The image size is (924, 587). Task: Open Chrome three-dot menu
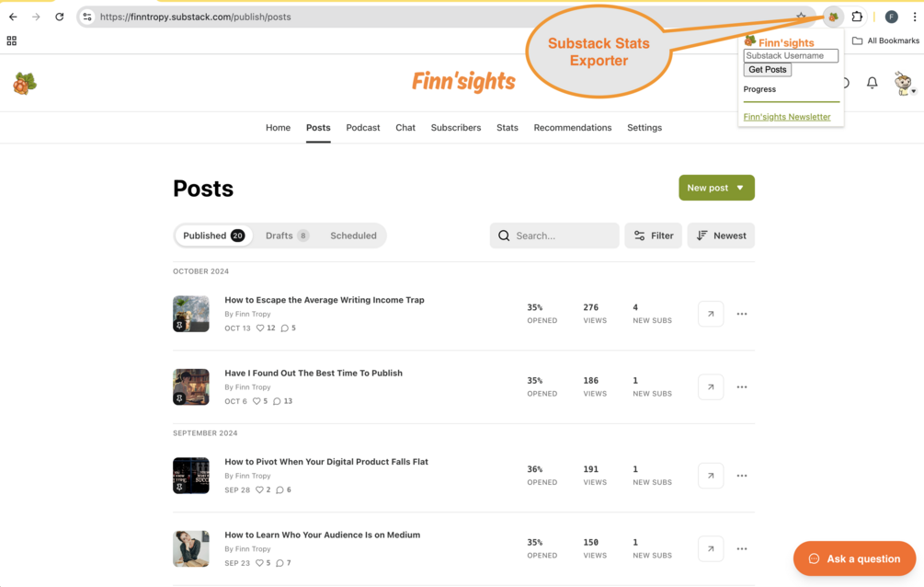[914, 17]
